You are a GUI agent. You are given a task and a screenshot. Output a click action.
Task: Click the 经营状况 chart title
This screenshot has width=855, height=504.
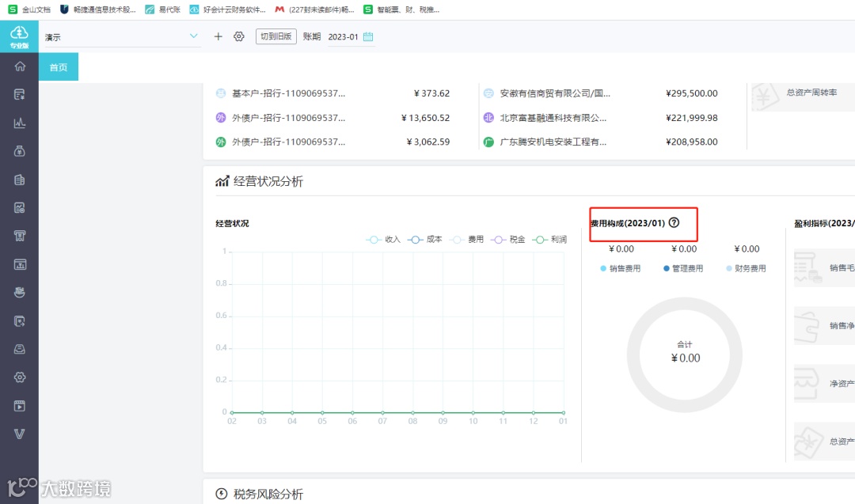point(232,223)
